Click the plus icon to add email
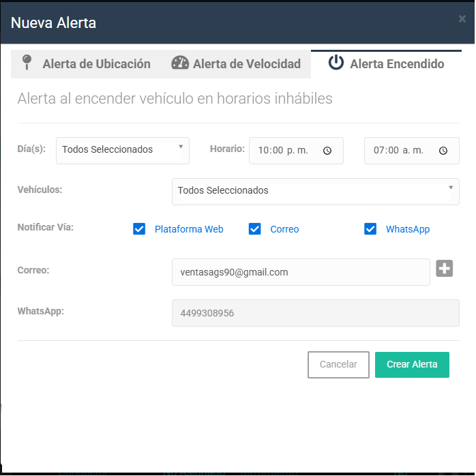Image resolution: width=476 pixels, height=476 pixels. [445, 269]
